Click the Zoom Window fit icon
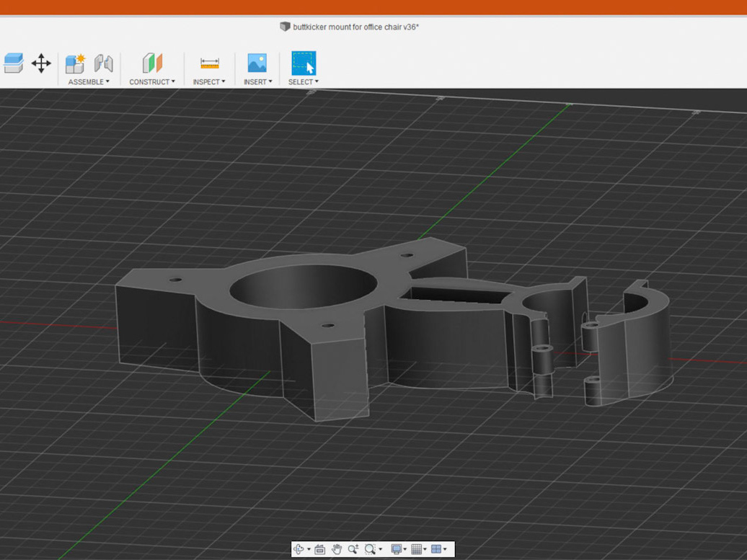 point(371,549)
